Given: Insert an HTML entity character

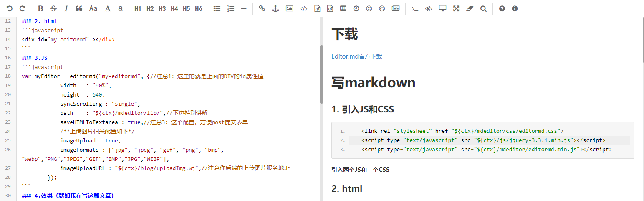Looking at the screenshot, I should pos(382,8).
